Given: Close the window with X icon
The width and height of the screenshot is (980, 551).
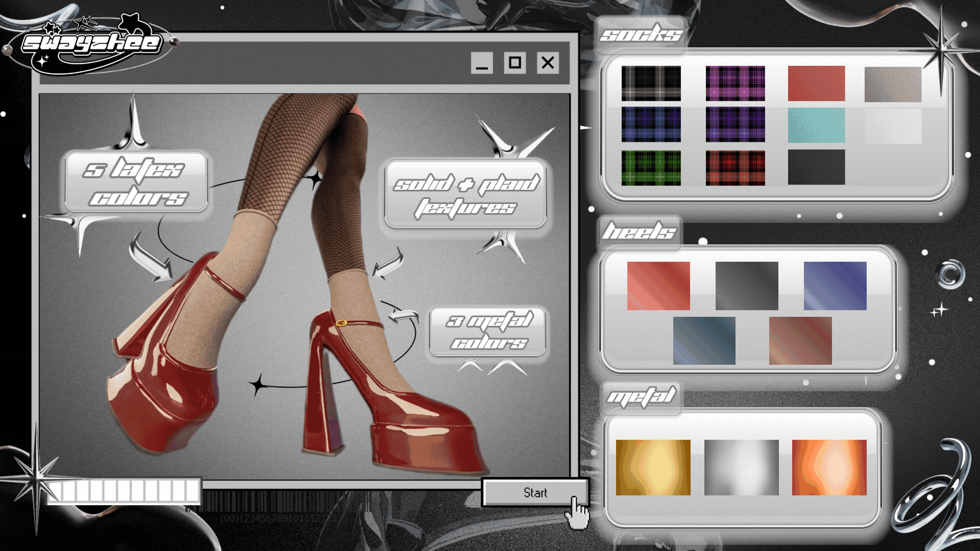Looking at the screenshot, I should tap(548, 63).
